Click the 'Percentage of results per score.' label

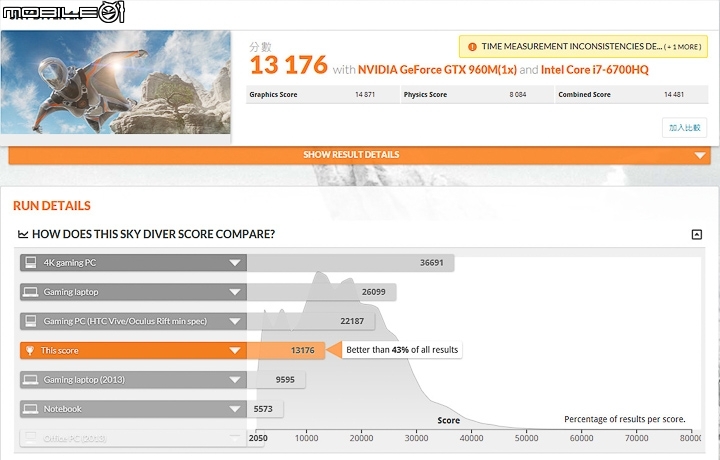[x=624, y=419]
